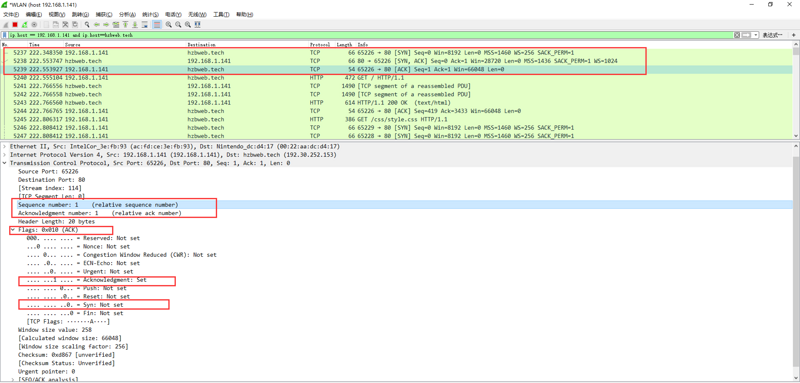Image resolution: width=800 pixels, height=383 pixels.
Task: Open the 视图(V) menu
Action: pyautogui.click(x=57, y=14)
